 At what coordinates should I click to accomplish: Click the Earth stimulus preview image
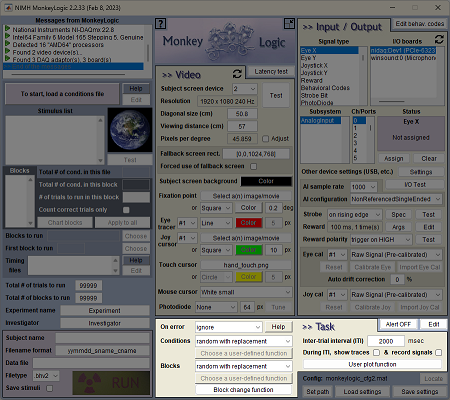coord(130,130)
